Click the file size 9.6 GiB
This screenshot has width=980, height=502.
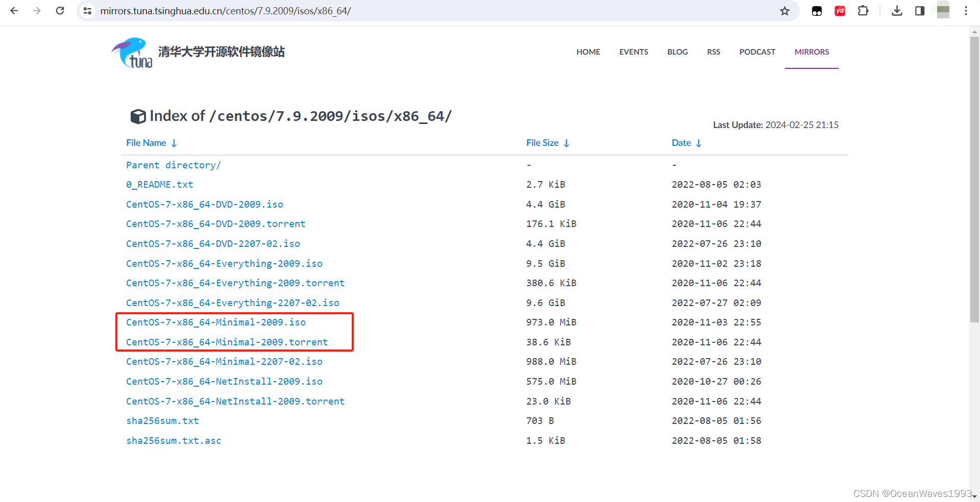click(x=546, y=303)
